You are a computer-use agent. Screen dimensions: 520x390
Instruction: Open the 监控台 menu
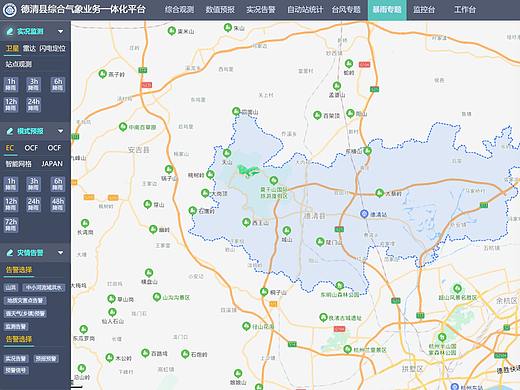coord(424,10)
